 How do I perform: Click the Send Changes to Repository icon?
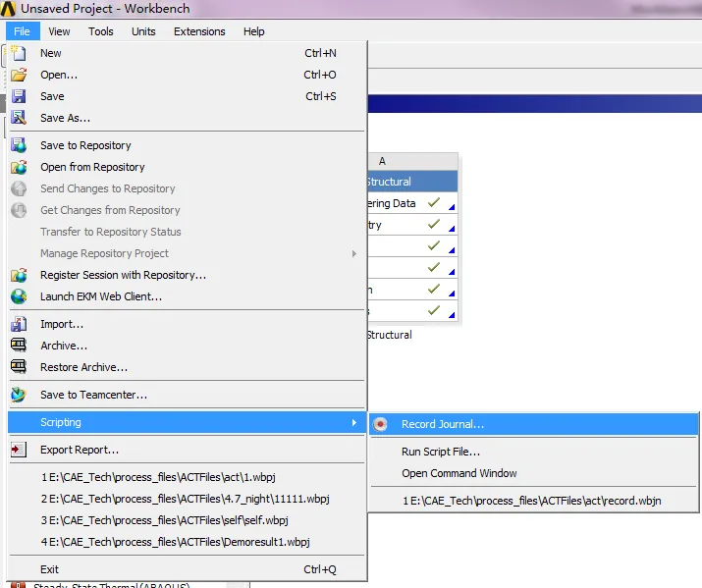[19, 188]
